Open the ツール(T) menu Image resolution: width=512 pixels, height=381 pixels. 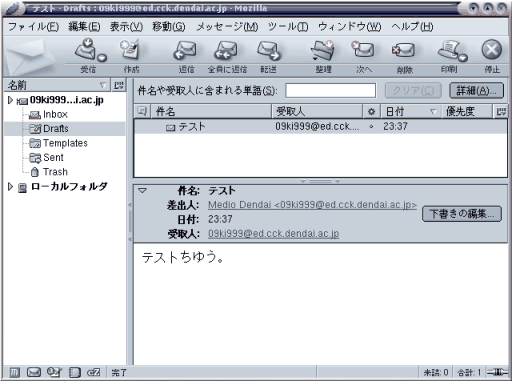click(288, 26)
